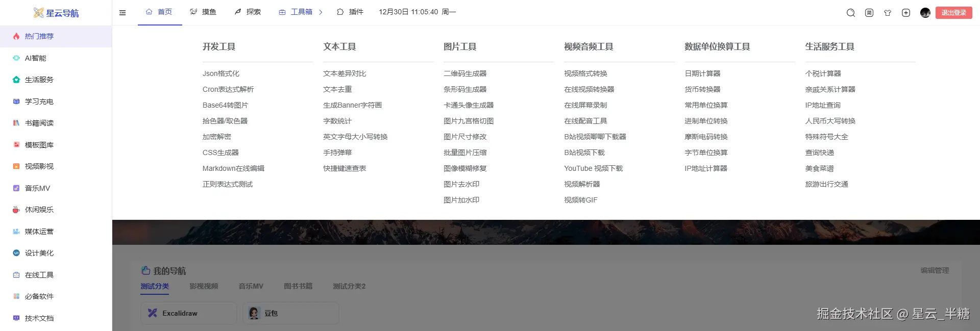This screenshot has width=980, height=331.
Task: Open 图片去水印 link
Action: 461,185
